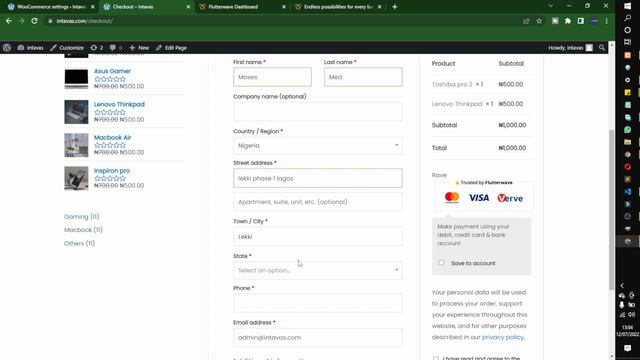Open Lenovo Thinkpad product link
The height and width of the screenshot is (360, 640).
click(119, 104)
